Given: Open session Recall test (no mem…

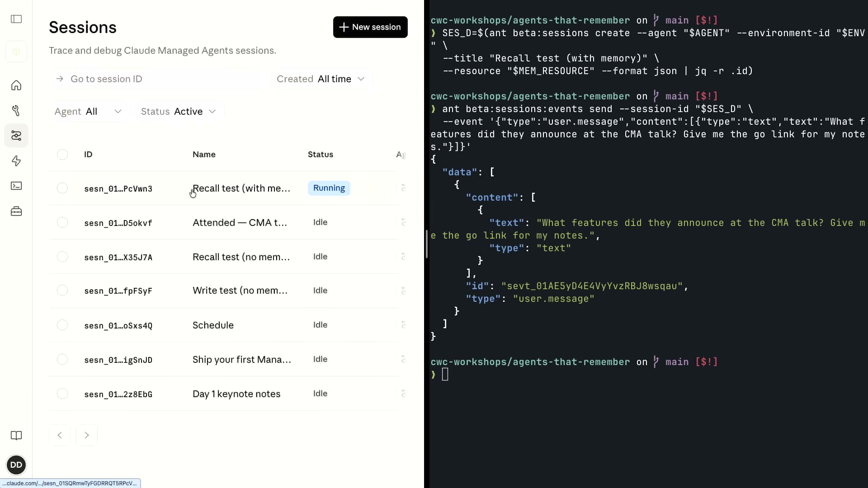Looking at the screenshot, I should [x=241, y=257].
